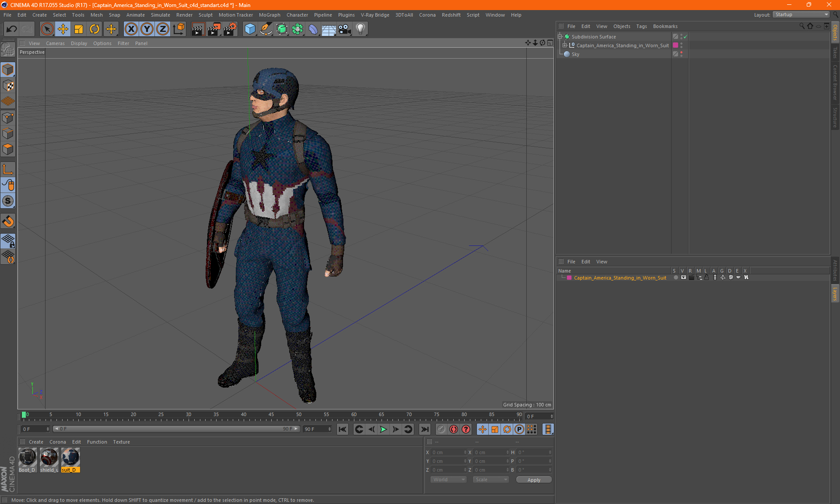This screenshot has height=504, width=840.
Task: Expand Captain_America_Standing_in_Worn_Suit object
Action: (x=564, y=45)
